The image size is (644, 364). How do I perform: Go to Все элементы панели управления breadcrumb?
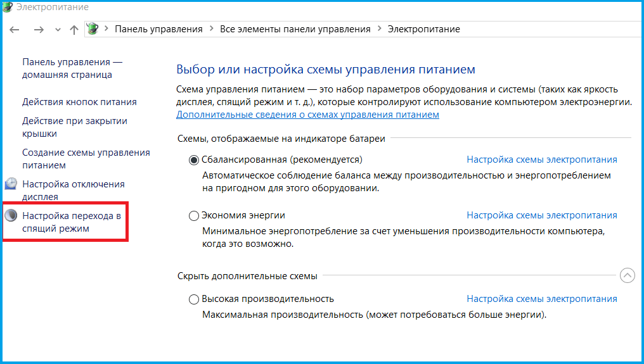click(295, 29)
